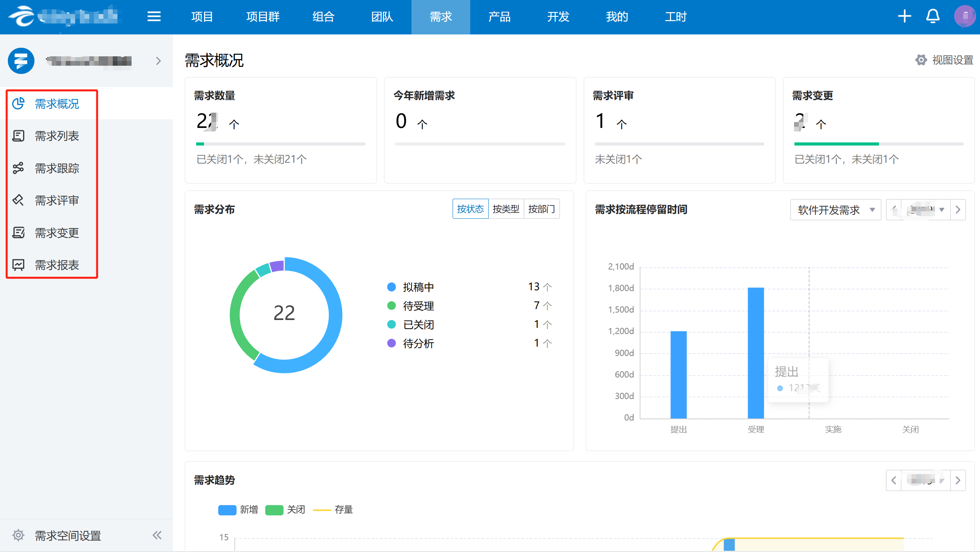Click the hamburger menu icon in header
Screen dimensions: 980x552
pos(154,16)
